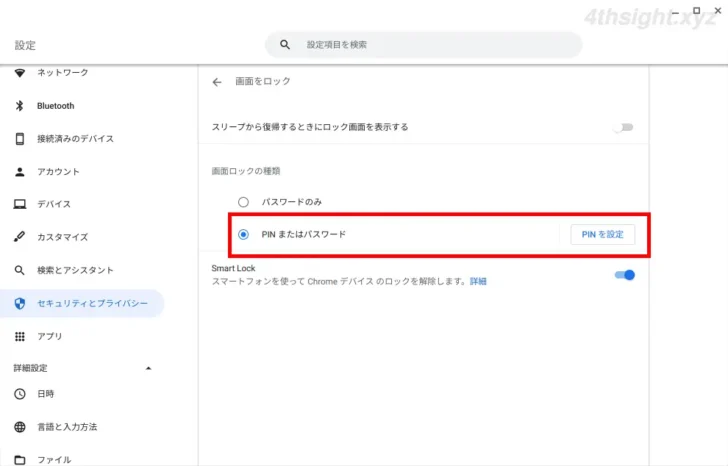The height and width of the screenshot is (466, 728).
Task: Click the customize brush icon
Action: point(20,237)
